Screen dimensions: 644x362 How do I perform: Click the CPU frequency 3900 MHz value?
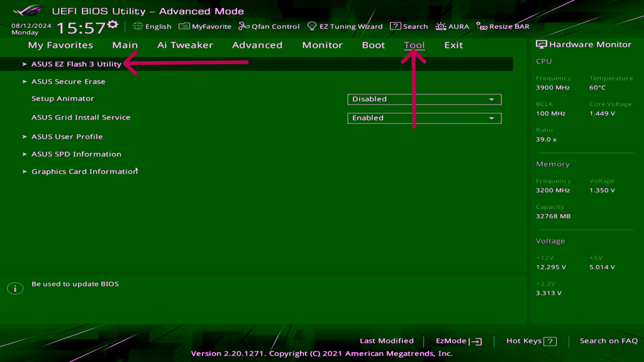553,88
